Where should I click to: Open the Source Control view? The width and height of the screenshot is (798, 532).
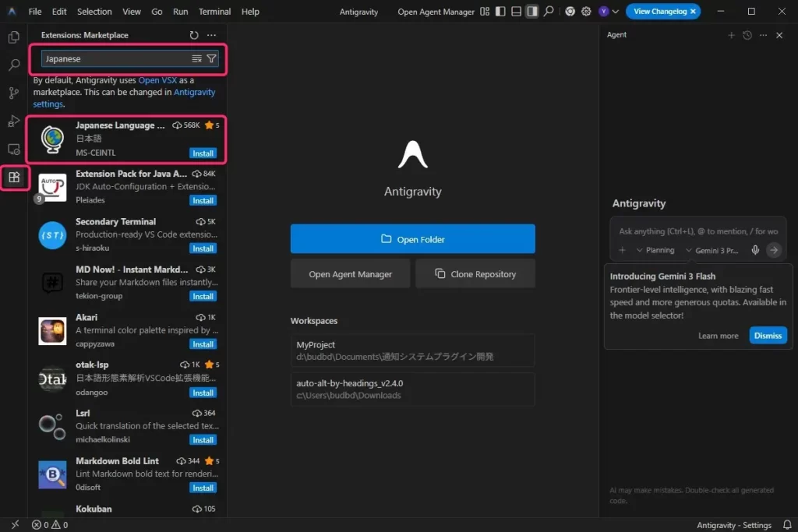click(x=14, y=93)
